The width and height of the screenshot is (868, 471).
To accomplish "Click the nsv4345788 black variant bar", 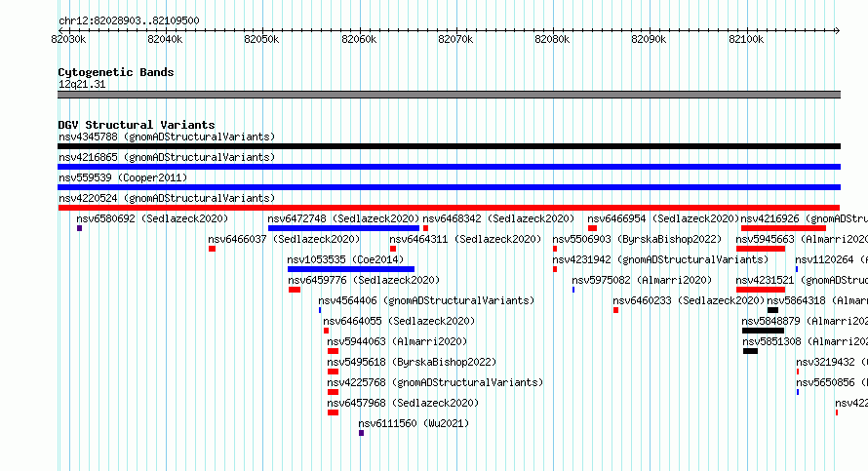I will click(449, 146).
